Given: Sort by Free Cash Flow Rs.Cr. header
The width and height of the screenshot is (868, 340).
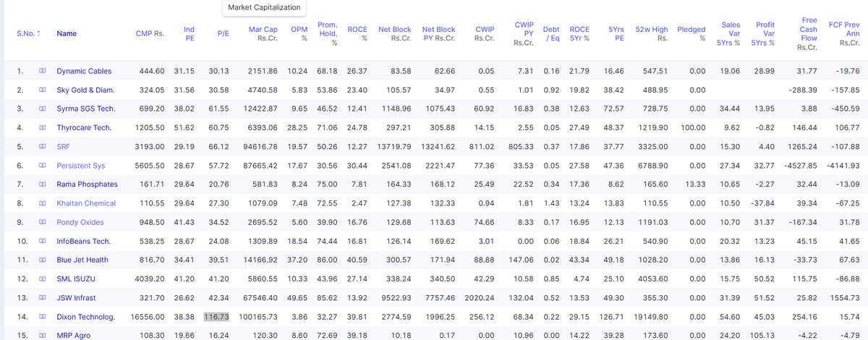Looking at the screenshot, I should pyautogui.click(x=807, y=33).
